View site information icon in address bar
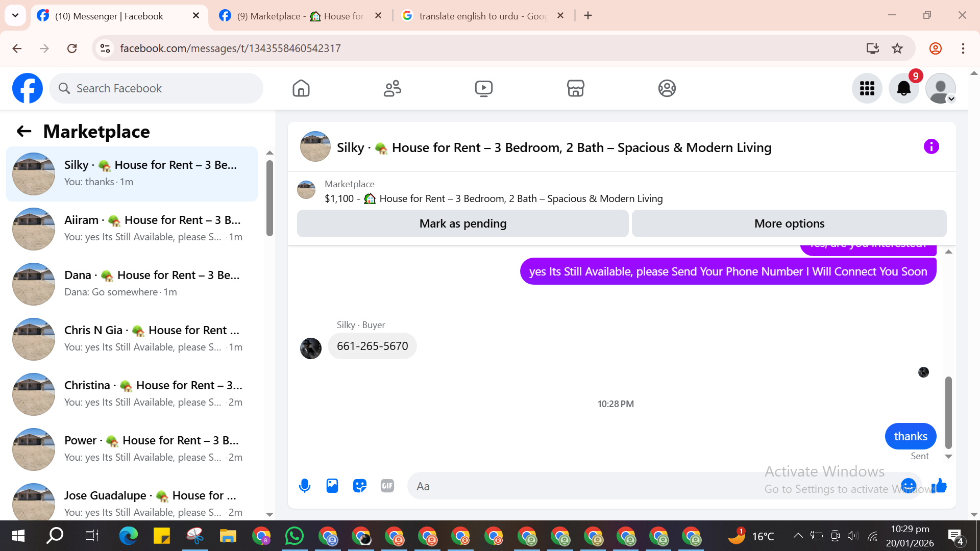The image size is (980, 551). pos(105,48)
